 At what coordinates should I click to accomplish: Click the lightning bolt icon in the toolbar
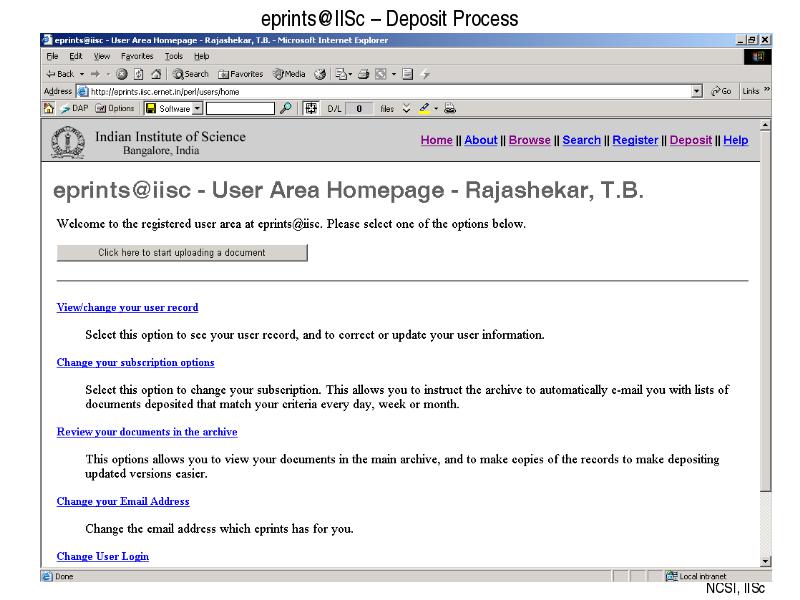(425, 74)
